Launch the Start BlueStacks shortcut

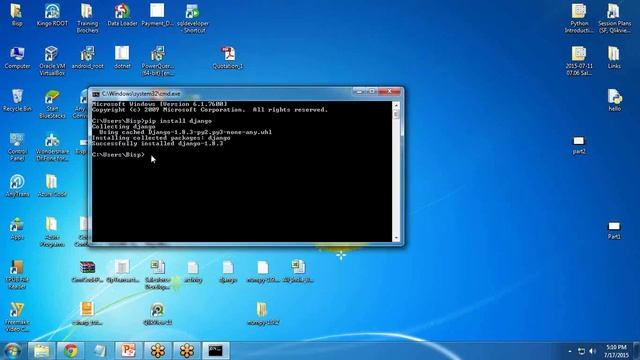coord(52,104)
